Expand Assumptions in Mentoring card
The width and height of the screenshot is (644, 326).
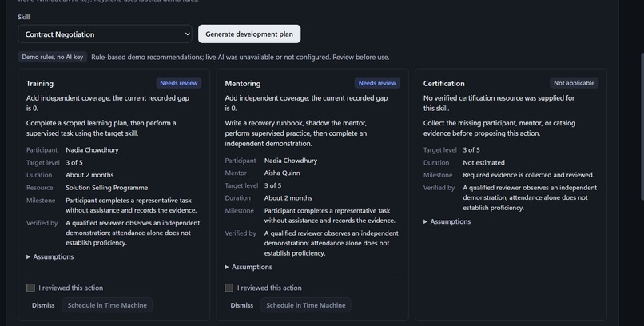pos(248,267)
